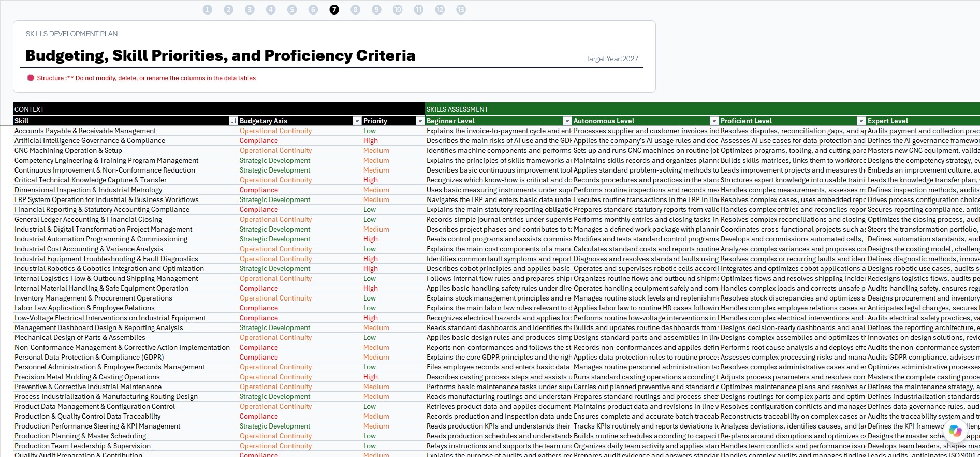
Task: Select the active step 7 circle
Action: point(334,10)
